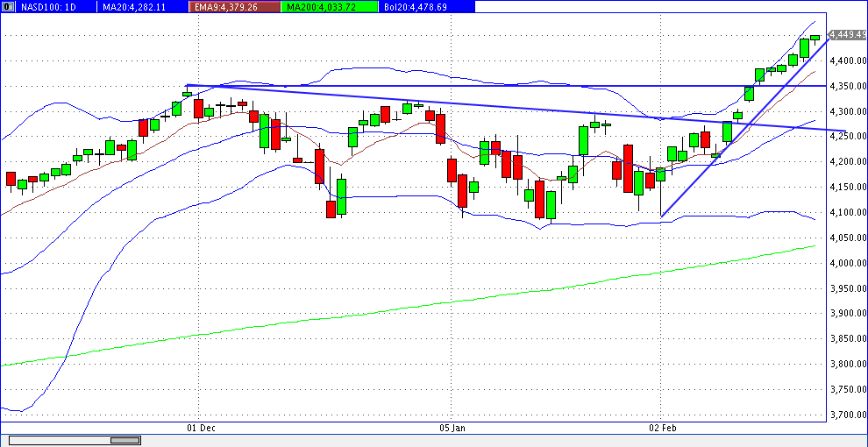Click the 4,150.00 price axis label
The height and width of the screenshot is (447, 868).
[846, 187]
